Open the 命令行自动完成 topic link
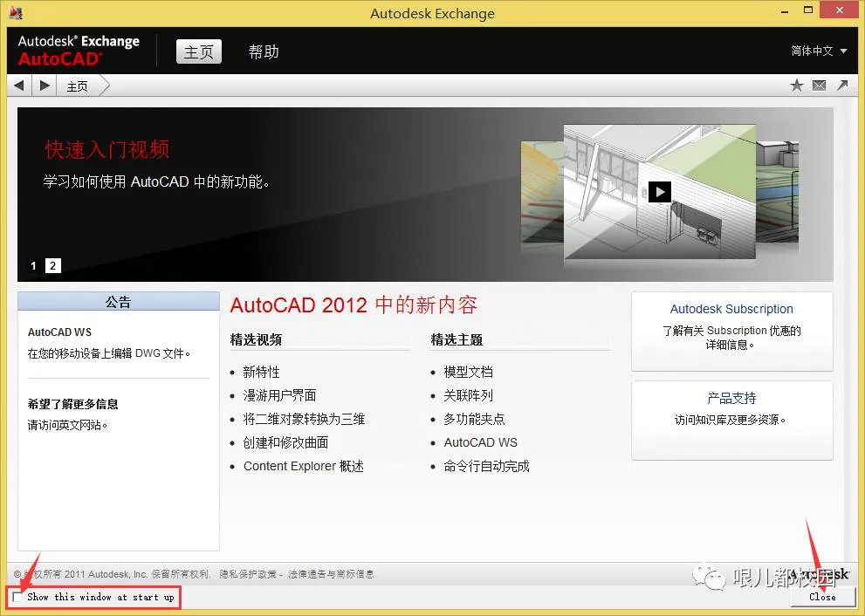Viewport: 865px width, 616px height. point(486,466)
